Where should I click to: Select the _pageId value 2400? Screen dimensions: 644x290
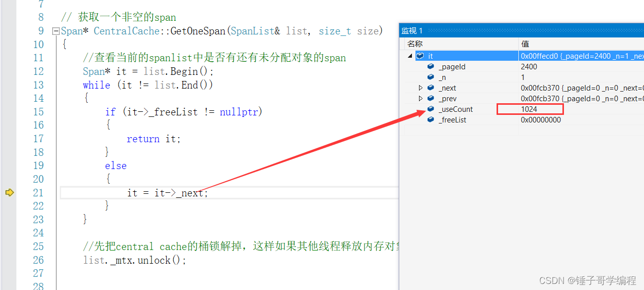tap(529, 67)
